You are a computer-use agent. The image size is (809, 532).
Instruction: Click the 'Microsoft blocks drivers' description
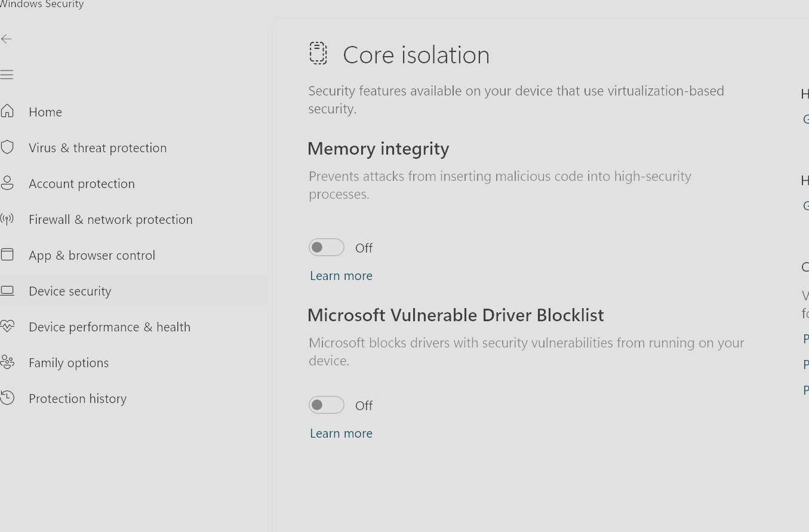(x=526, y=352)
